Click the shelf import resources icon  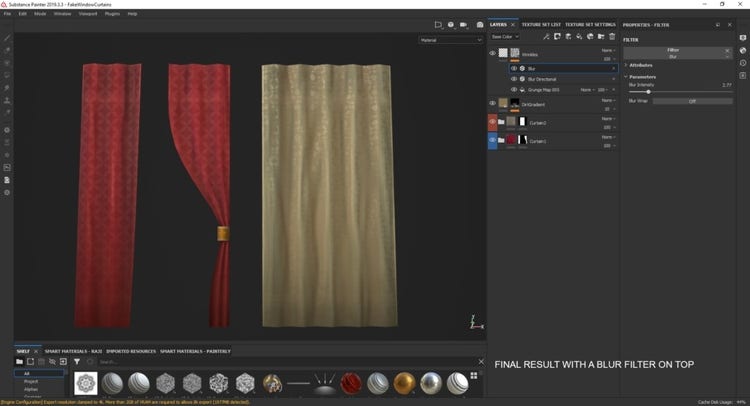tap(63, 362)
